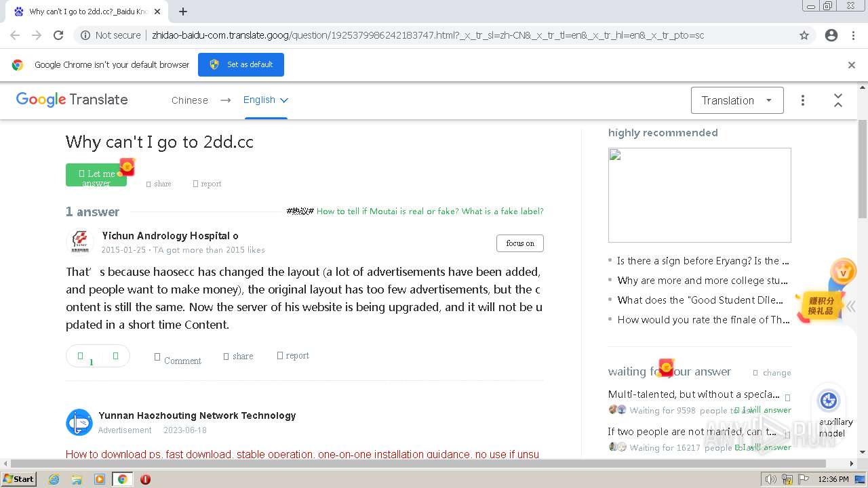Viewport: 868px width, 488px height.
Task: Report the Yichun hospital answer
Action: (x=293, y=355)
